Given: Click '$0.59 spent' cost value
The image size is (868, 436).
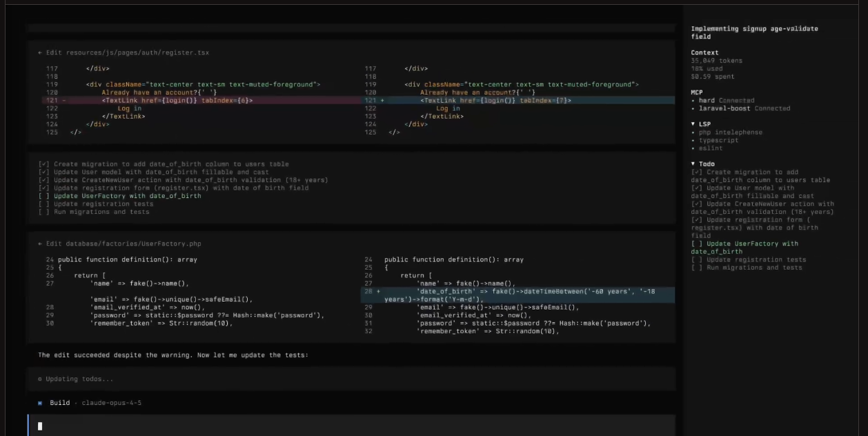Looking at the screenshot, I should click(713, 77).
